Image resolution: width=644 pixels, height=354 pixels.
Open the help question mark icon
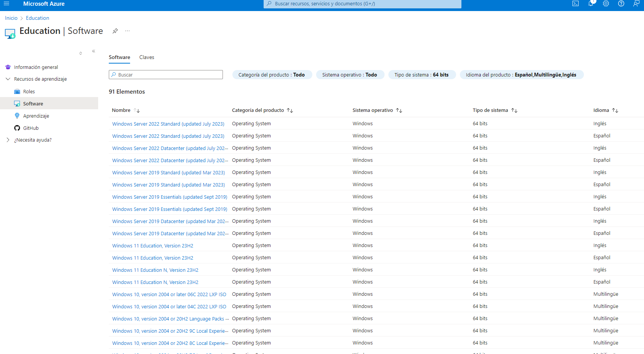(x=621, y=3)
